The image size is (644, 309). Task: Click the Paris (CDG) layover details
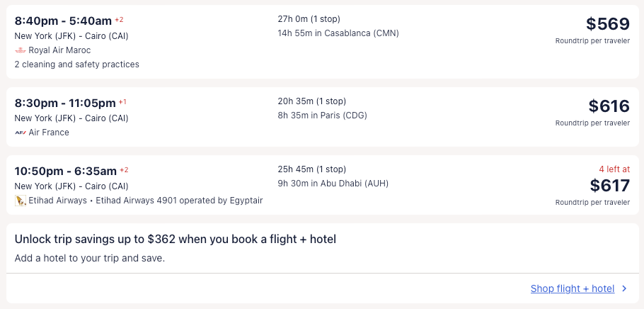click(322, 115)
